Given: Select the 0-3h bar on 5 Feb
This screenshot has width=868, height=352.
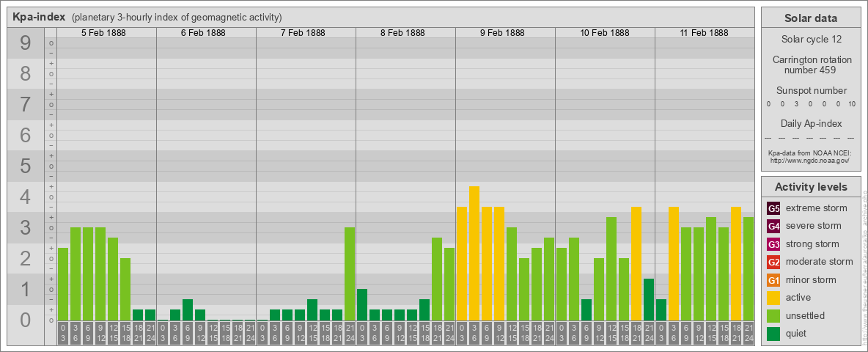Looking at the screenshot, I should pyautogui.click(x=63, y=285).
